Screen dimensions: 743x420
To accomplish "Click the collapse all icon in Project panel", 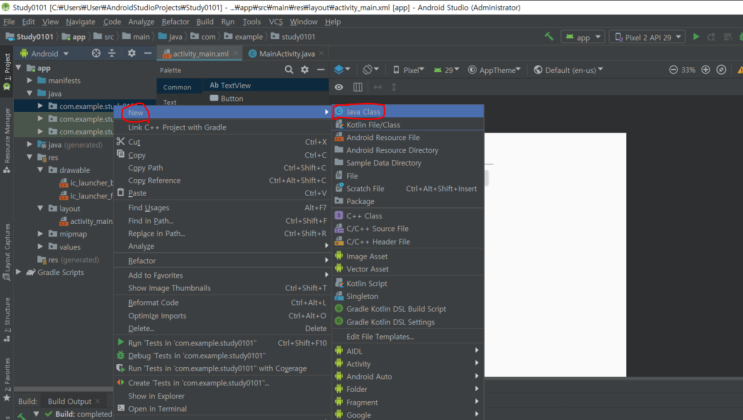I will coord(112,54).
